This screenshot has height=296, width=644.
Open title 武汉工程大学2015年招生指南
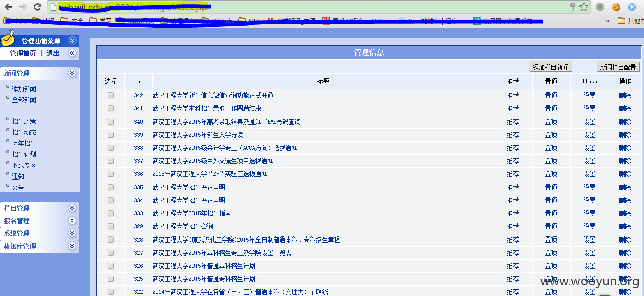point(191,213)
